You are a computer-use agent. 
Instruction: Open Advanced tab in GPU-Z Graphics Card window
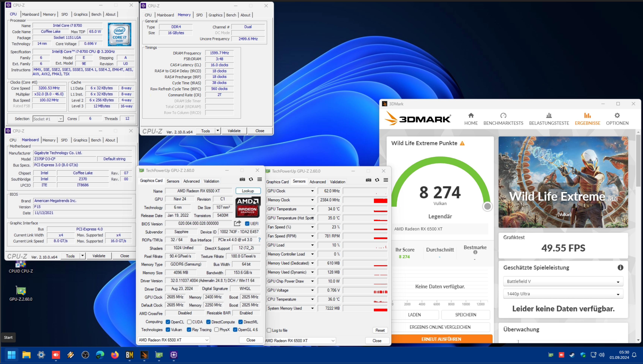191,181
